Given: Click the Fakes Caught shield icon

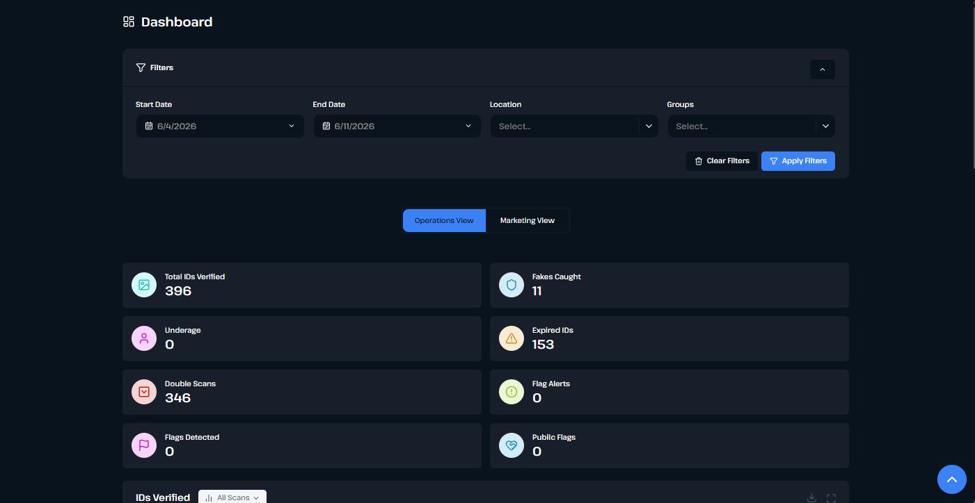Looking at the screenshot, I should click(x=512, y=285).
